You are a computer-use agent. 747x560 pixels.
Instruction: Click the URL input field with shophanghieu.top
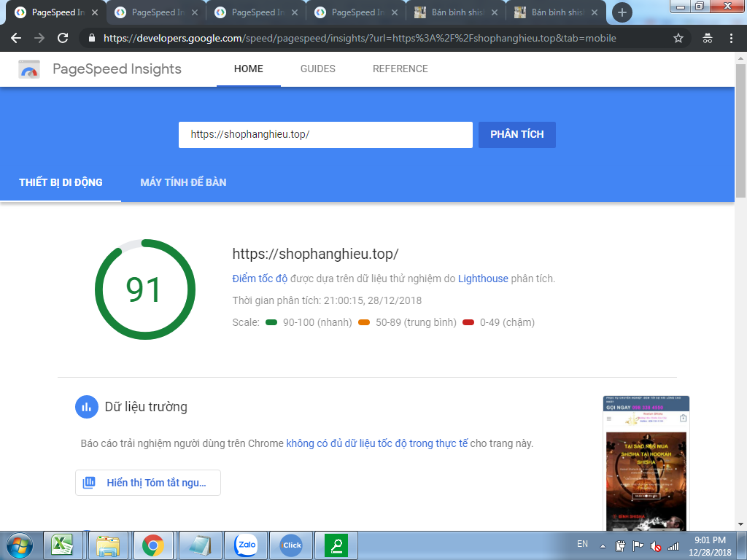coord(325,135)
